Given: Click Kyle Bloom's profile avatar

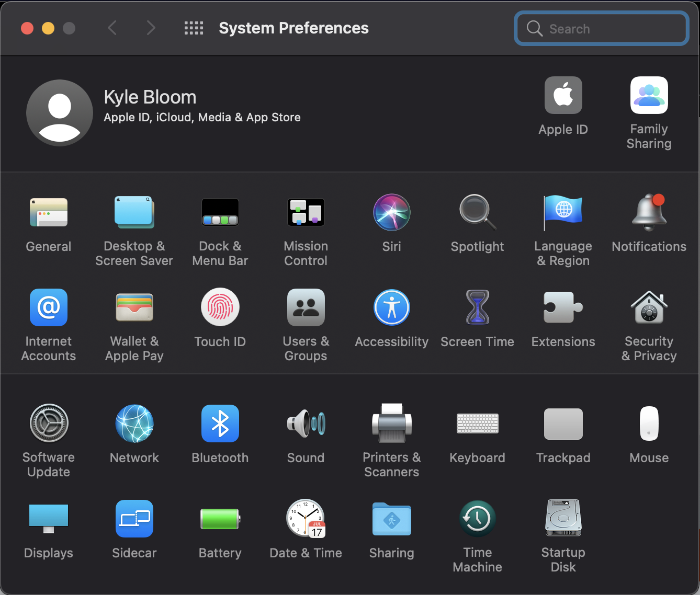Looking at the screenshot, I should (60, 113).
